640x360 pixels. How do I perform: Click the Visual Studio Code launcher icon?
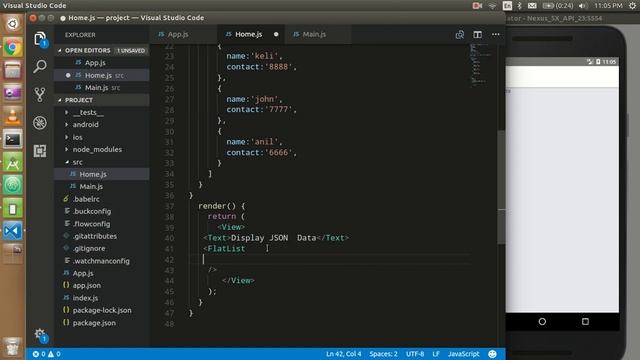tap(13, 231)
